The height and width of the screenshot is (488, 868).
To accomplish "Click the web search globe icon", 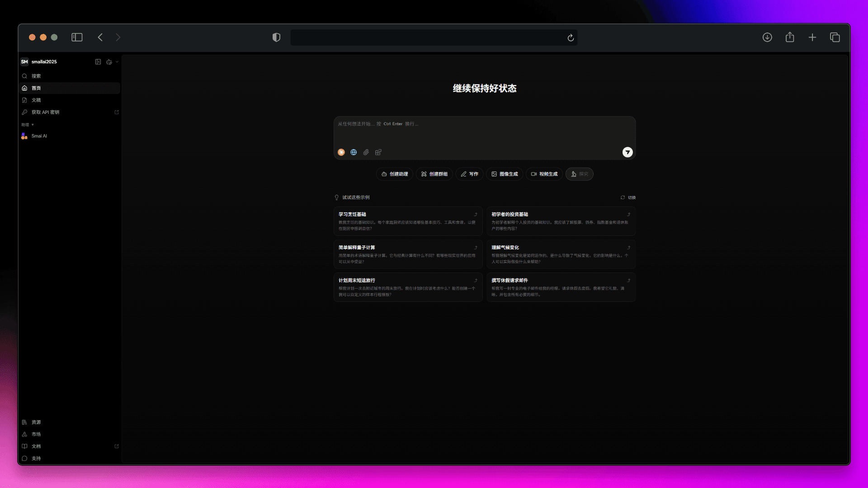I will tap(354, 152).
